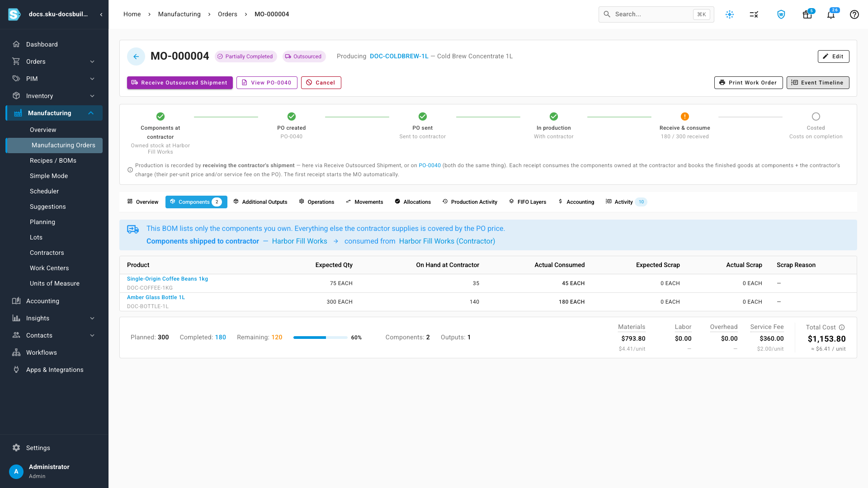Click the back arrow next to MO-000004
The image size is (868, 488).
pos(136,56)
